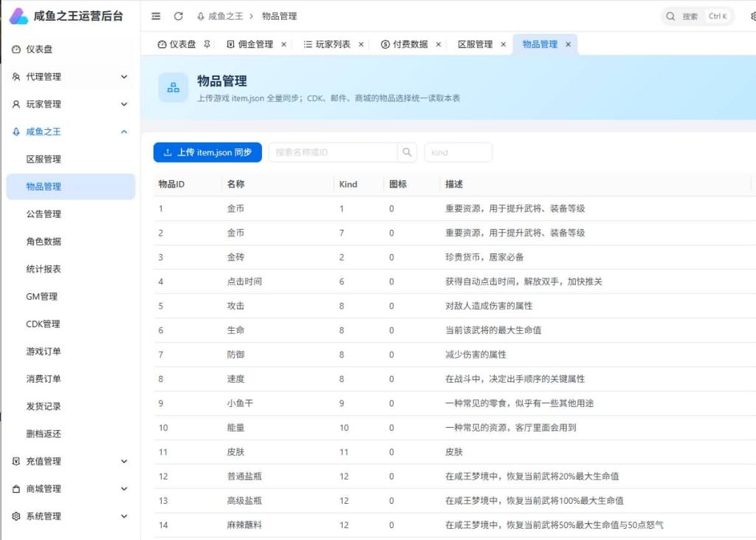Close the 佣金管理 tab
Viewport: 756px width, 540px height.
(x=284, y=44)
